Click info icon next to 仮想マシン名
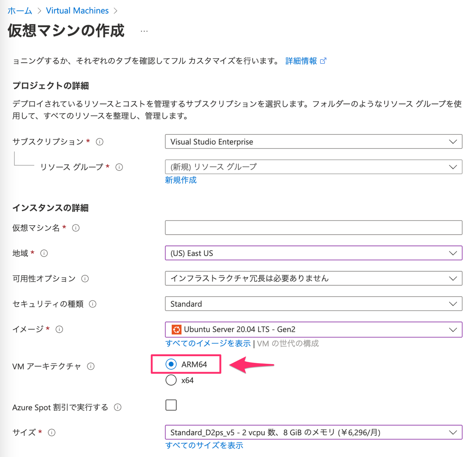Screen dimensions: 476x457 coord(76,228)
